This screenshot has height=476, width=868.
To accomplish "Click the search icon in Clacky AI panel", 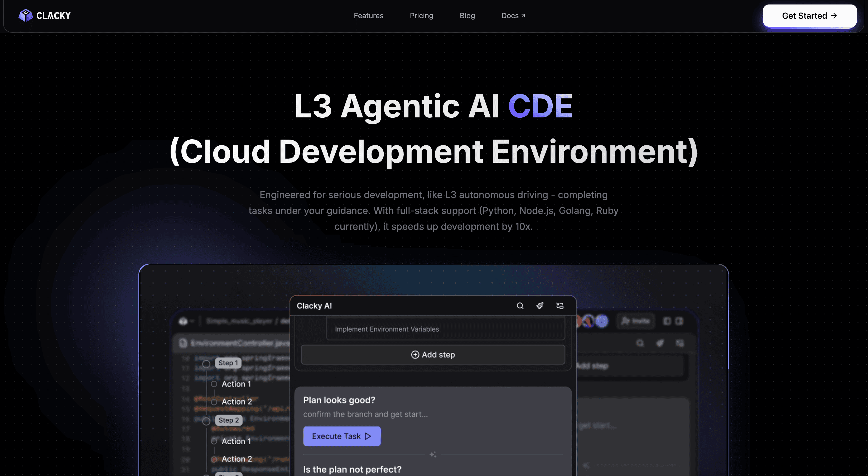I will click(x=520, y=306).
